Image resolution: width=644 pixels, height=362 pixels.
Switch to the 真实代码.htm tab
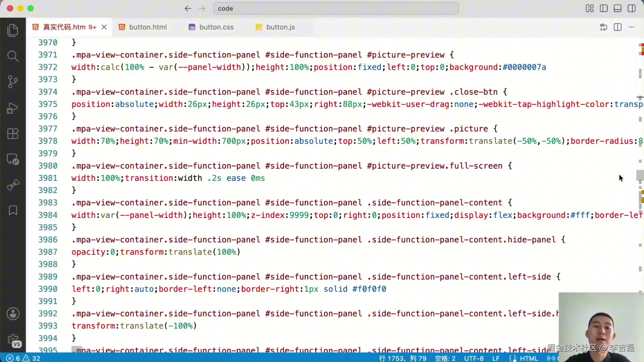(x=64, y=27)
